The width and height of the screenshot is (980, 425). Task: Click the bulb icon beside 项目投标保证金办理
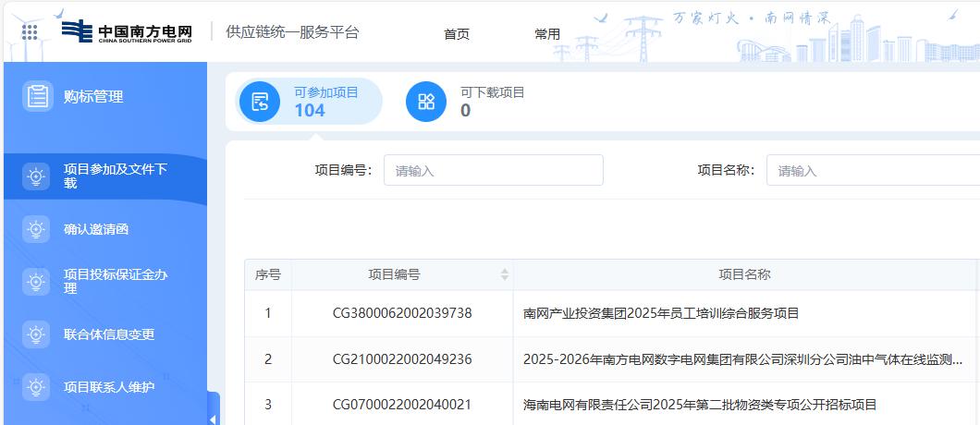(x=36, y=282)
